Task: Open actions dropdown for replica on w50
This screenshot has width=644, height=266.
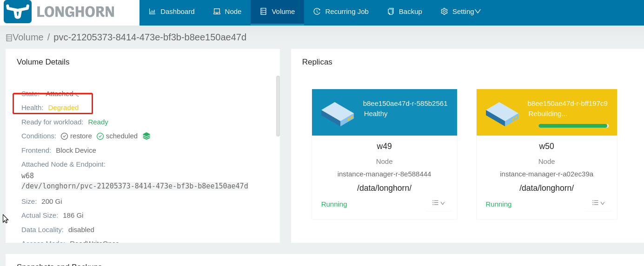Action: point(598,203)
